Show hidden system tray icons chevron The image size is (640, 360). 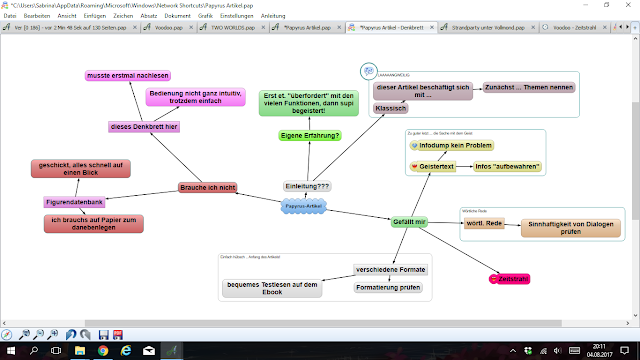513,351
